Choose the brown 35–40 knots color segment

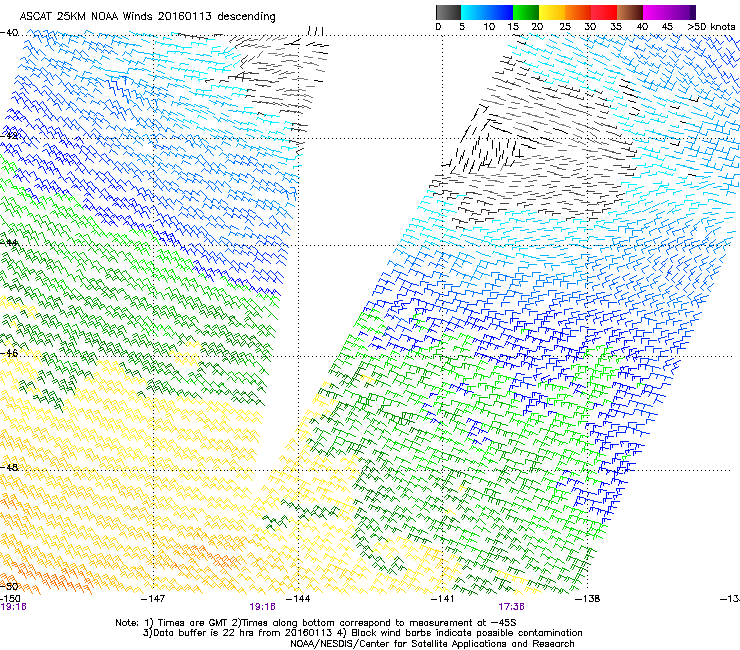click(630, 12)
